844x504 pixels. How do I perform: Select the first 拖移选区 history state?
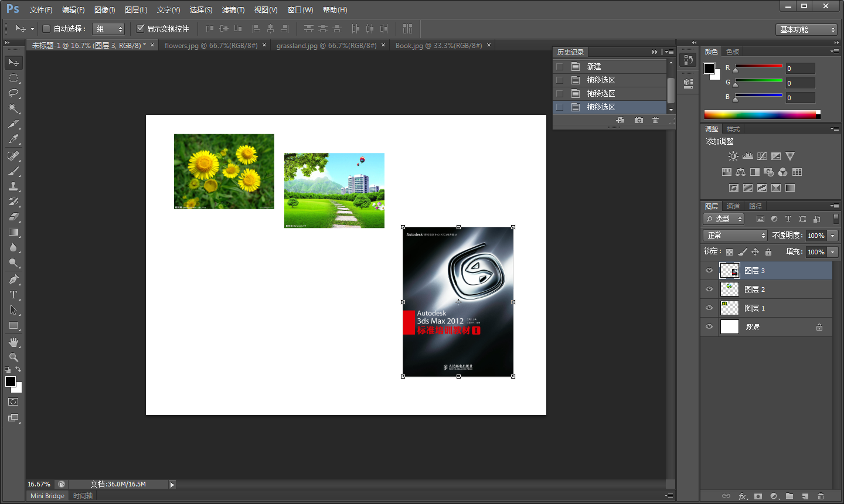click(610, 80)
